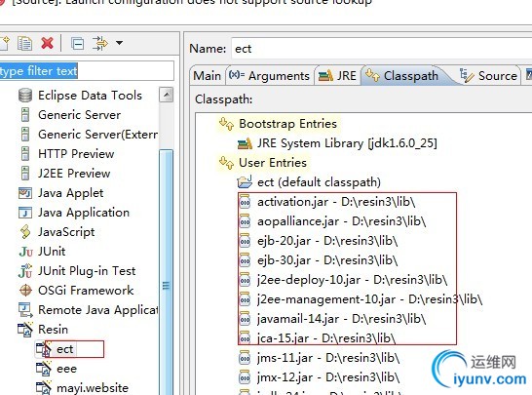Click the JavaScript icon
The image size is (532, 395).
tap(25, 232)
